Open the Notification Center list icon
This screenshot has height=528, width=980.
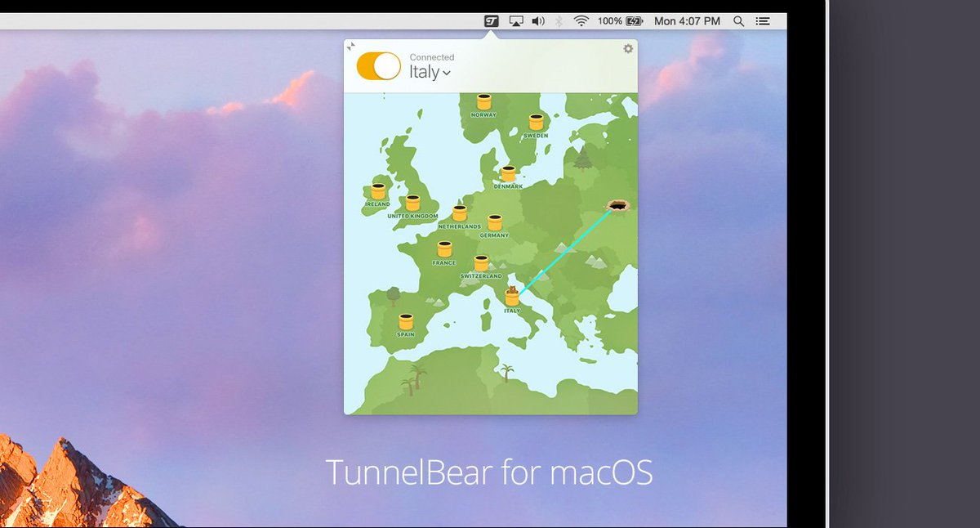[763, 21]
